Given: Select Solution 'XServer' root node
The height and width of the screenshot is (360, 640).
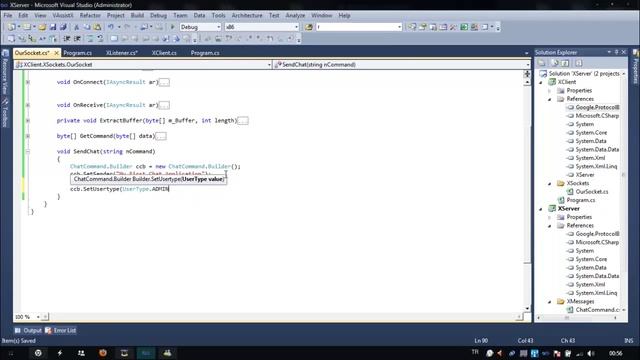Looking at the screenshot, I should (584, 73).
